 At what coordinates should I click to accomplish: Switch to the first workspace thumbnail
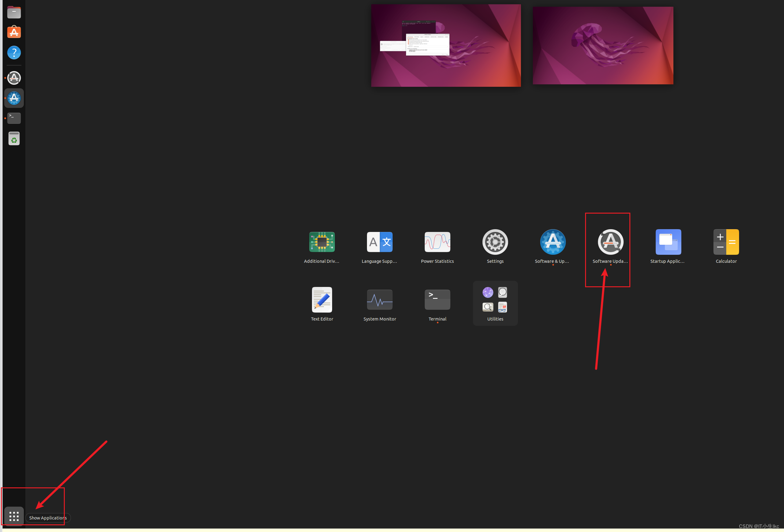click(446, 46)
